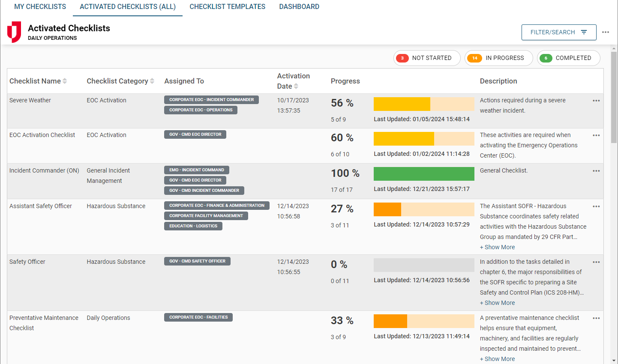The width and height of the screenshot is (618, 364).
Task: Open row actions for Assistant Safety Officer
Action: click(x=596, y=206)
